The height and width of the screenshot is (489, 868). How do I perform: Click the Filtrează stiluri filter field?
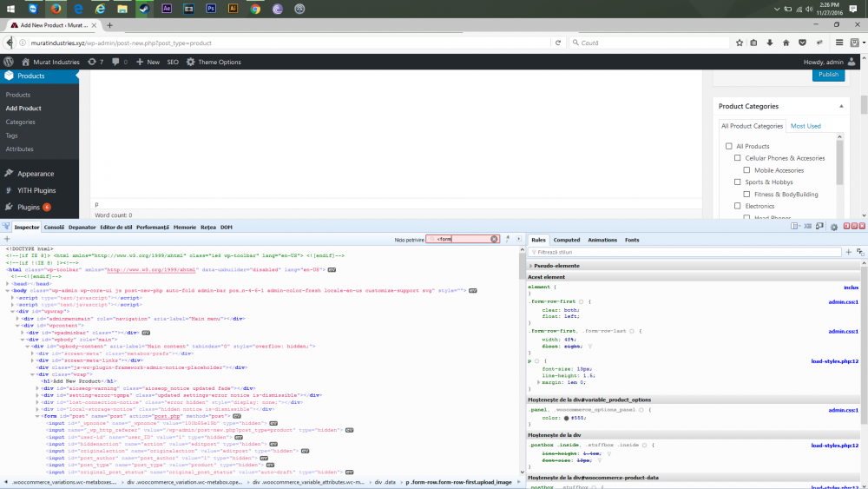685,252
